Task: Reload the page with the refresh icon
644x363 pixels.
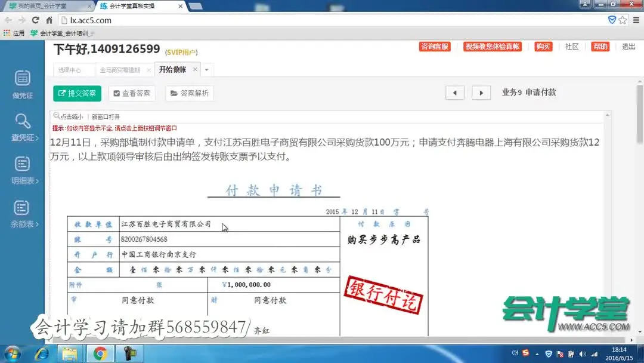Action: click(x=35, y=20)
